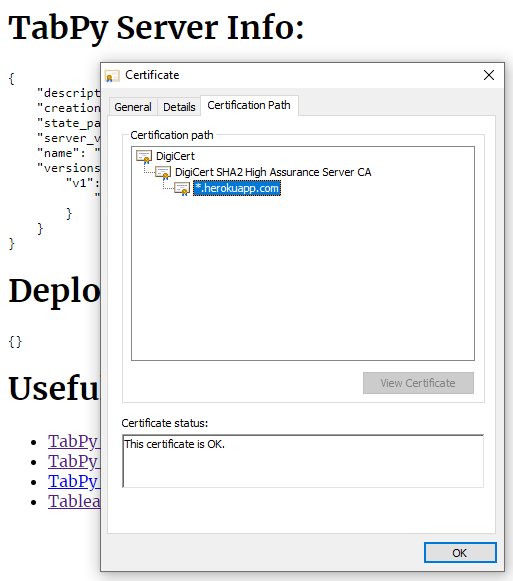
Task: Switch to the Details tab
Action: [179, 107]
